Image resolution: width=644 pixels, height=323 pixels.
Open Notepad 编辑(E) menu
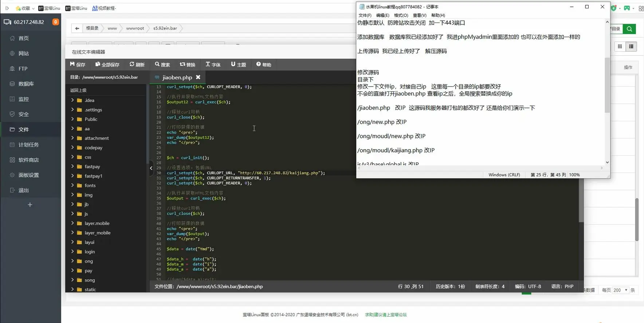(382, 15)
